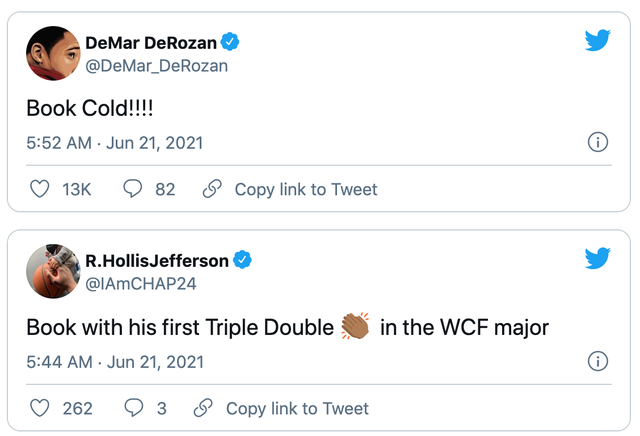Screen dimensions: 640x436
Task: Click the Twitter bird logo on DeRozan's tweet
Action: [597, 41]
